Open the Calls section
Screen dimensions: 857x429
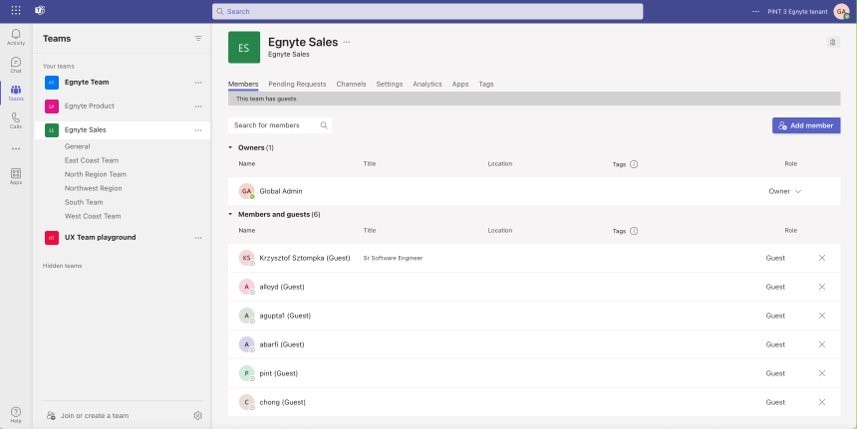point(16,120)
